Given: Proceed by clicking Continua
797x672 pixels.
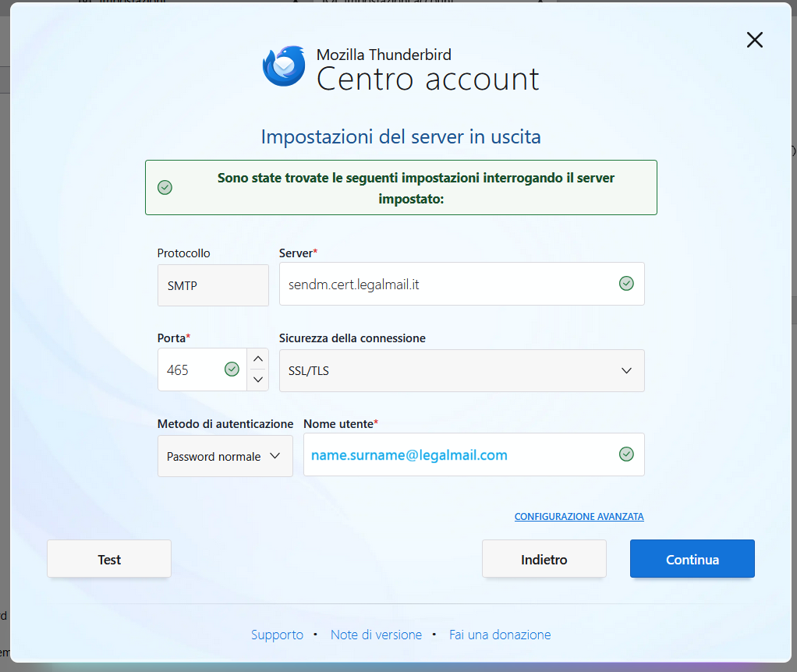Looking at the screenshot, I should click(692, 559).
